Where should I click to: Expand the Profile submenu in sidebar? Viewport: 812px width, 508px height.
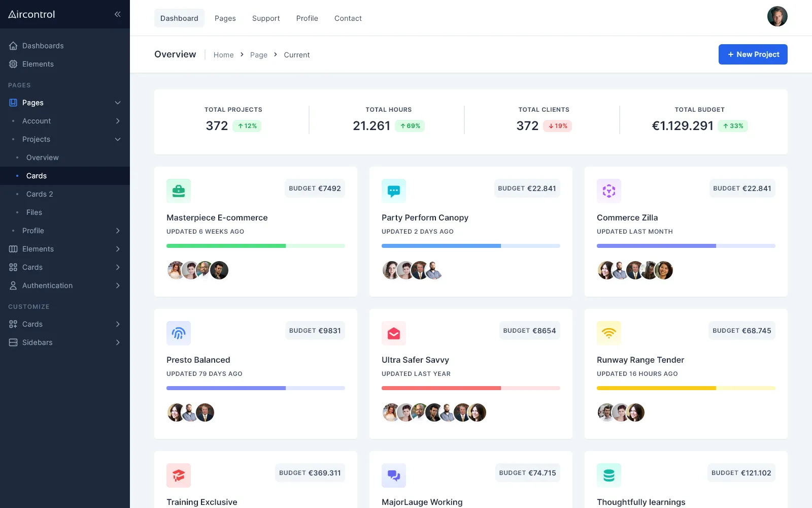coord(118,231)
